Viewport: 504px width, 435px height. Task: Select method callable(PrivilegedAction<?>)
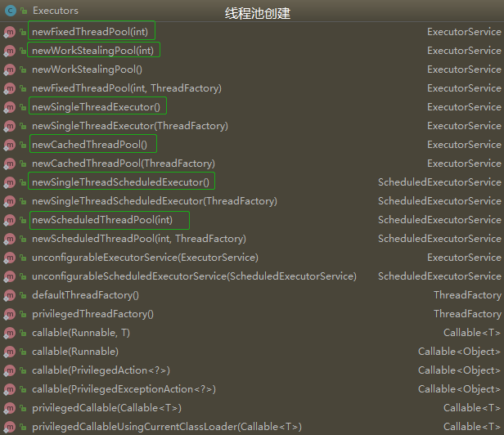[101, 370]
